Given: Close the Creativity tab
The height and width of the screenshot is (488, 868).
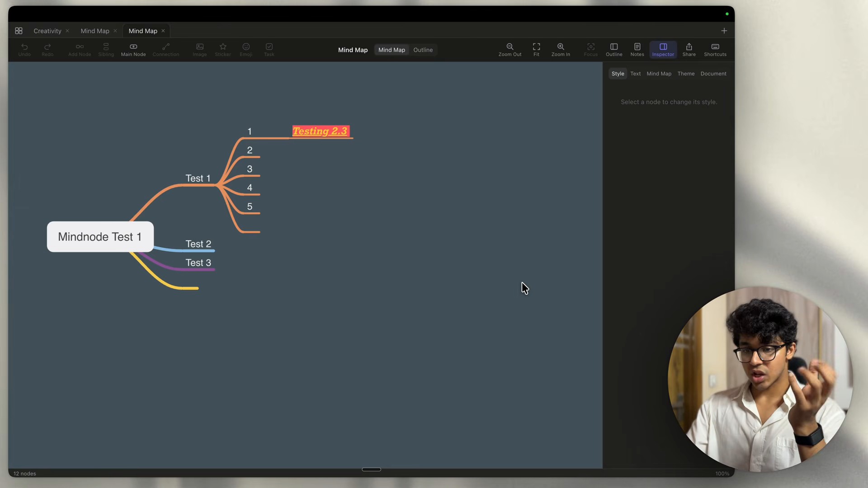Looking at the screenshot, I should [x=67, y=31].
